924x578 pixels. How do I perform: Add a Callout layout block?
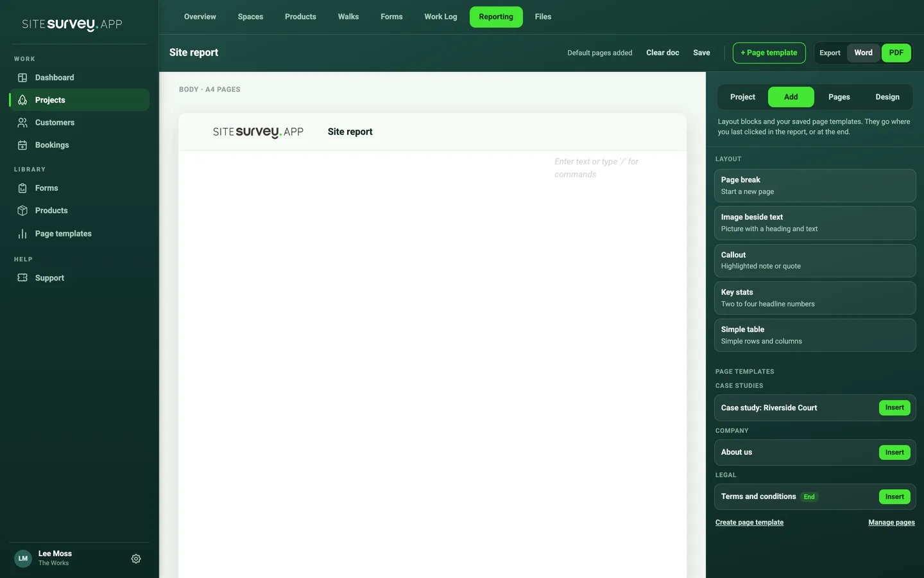[815, 261]
